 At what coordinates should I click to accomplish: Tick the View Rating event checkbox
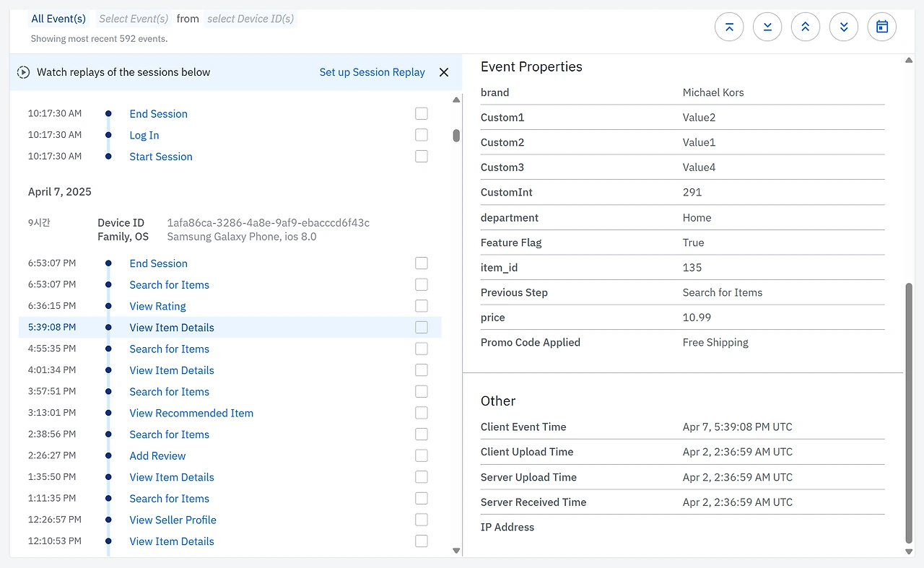tap(422, 306)
